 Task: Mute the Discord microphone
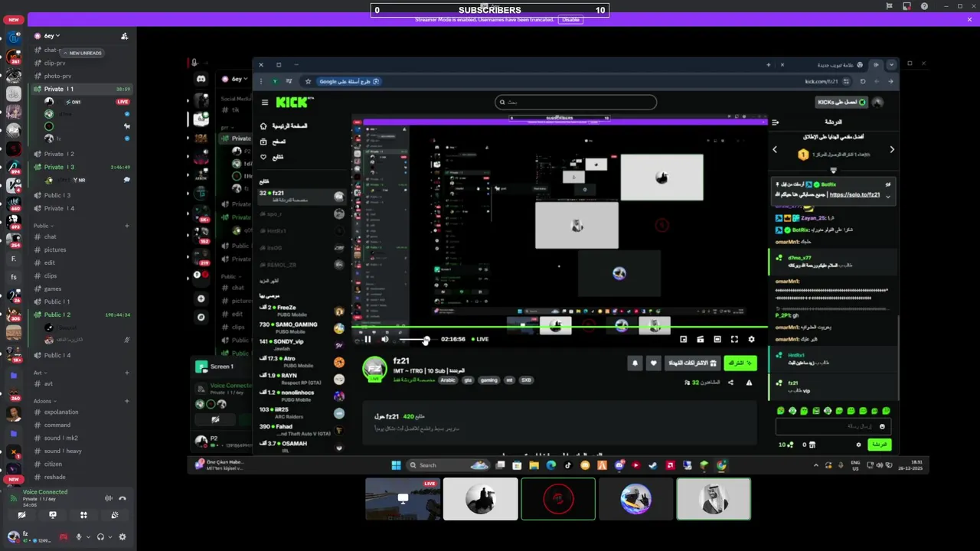78,537
